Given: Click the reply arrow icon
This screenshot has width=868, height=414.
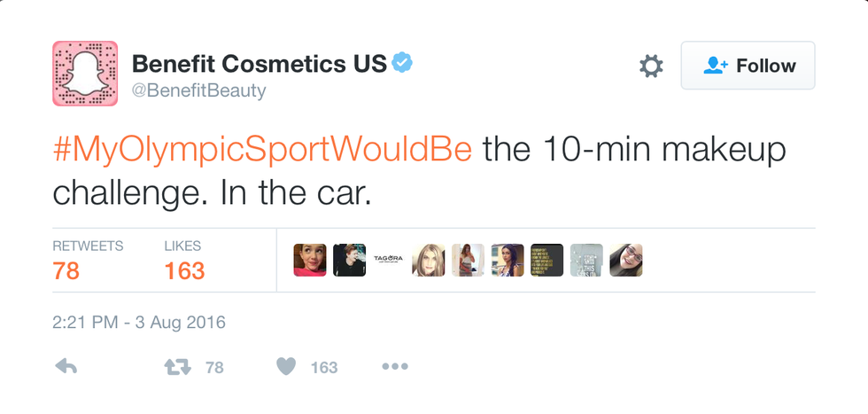Looking at the screenshot, I should tap(66, 366).
